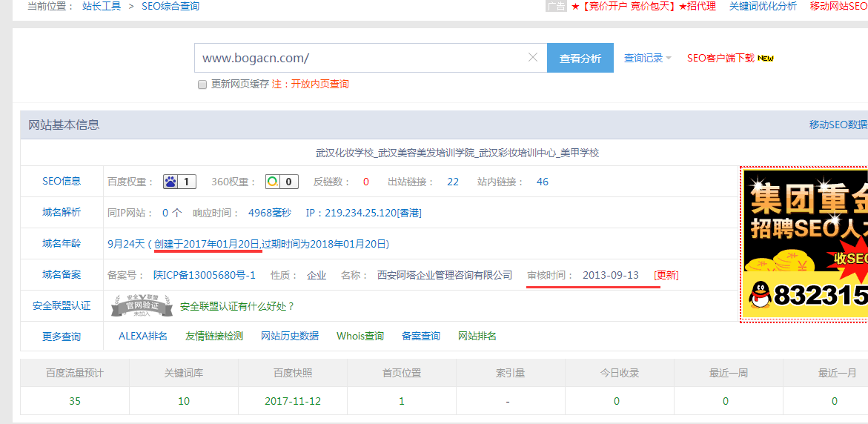Click the red [更新] link
The width and height of the screenshot is (868, 424).
tap(666, 275)
